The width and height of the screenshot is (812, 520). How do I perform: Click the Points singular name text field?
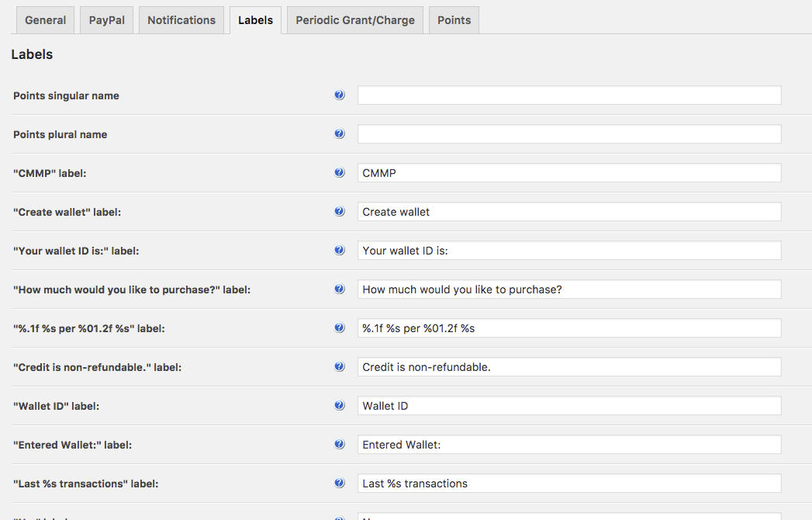pos(568,95)
